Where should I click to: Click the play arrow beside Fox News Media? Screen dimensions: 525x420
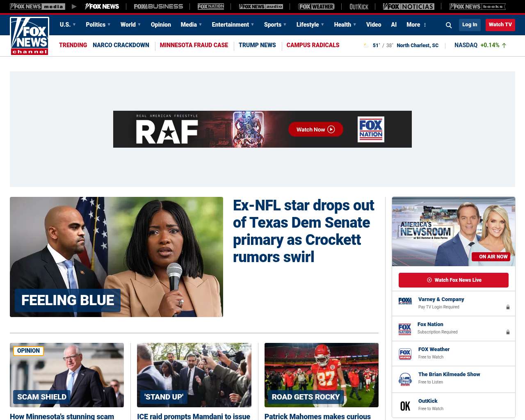[x=74, y=7]
